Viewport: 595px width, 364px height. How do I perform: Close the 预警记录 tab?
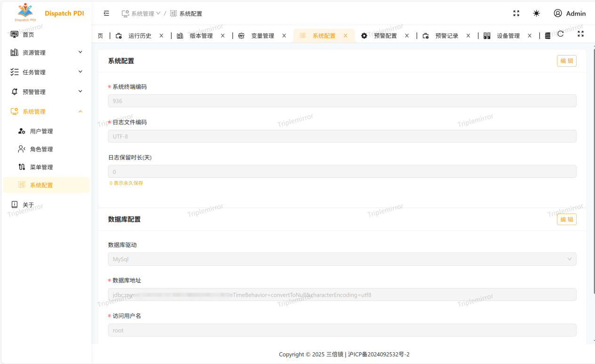point(468,36)
